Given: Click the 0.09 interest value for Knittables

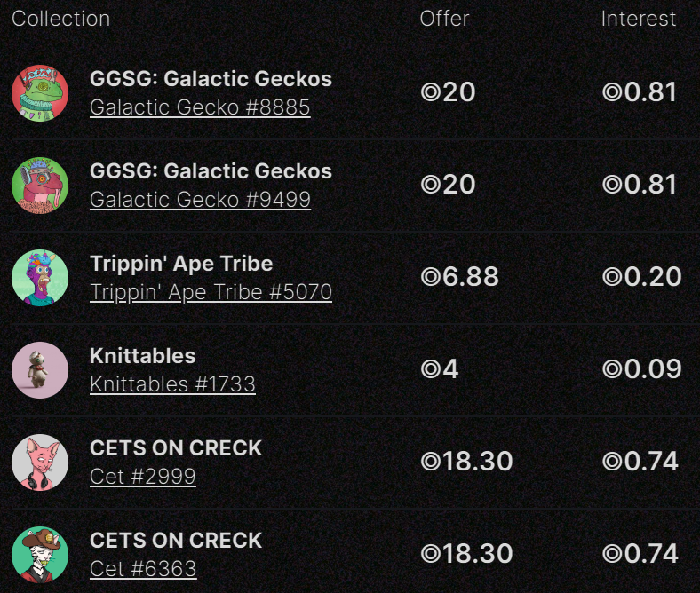Looking at the screenshot, I should [641, 369].
